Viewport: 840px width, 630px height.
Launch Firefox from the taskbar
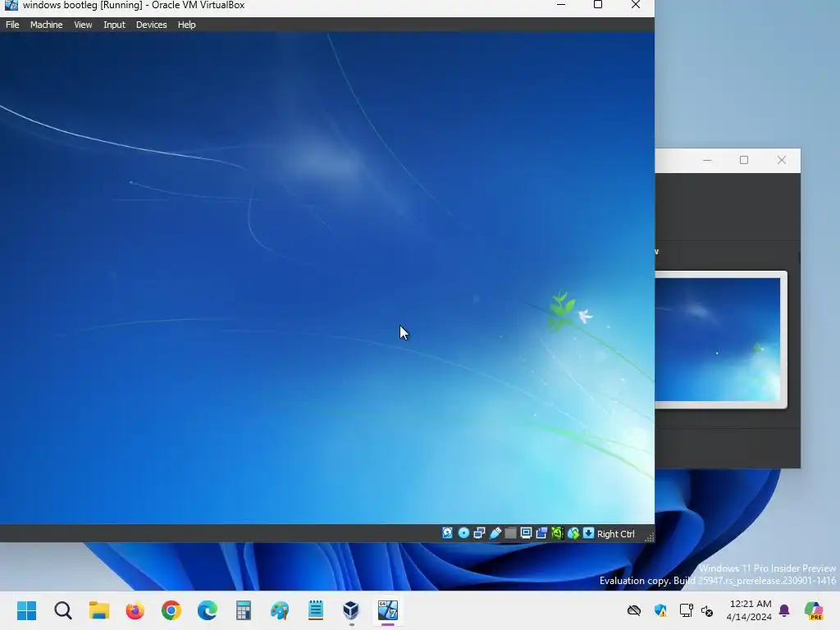(x=135, y=610)
